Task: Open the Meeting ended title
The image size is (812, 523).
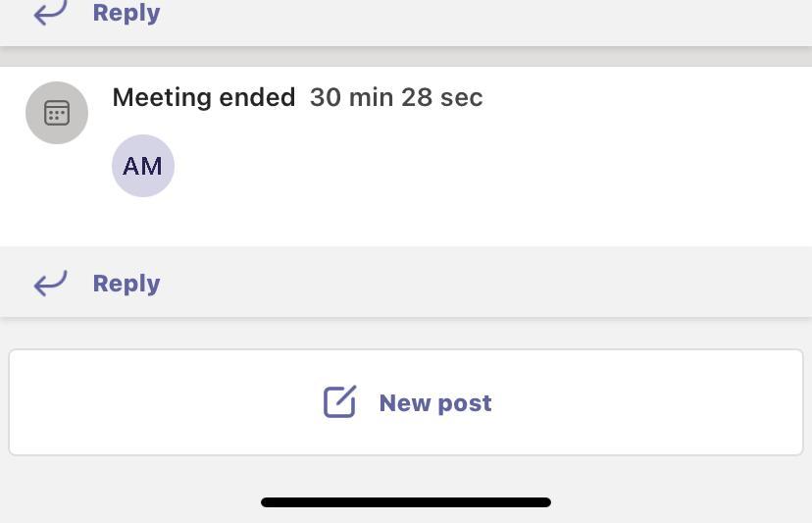Action: 203,97
